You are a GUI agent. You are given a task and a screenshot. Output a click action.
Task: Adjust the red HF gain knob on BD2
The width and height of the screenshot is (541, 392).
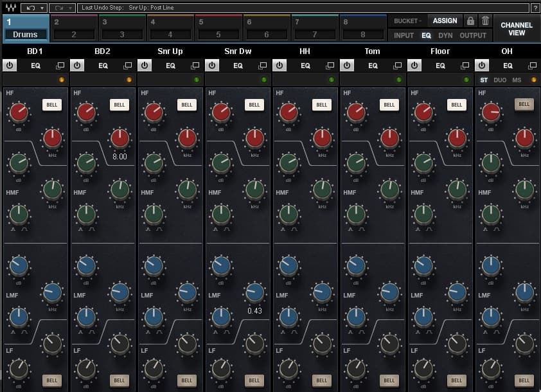click(86, 114)
